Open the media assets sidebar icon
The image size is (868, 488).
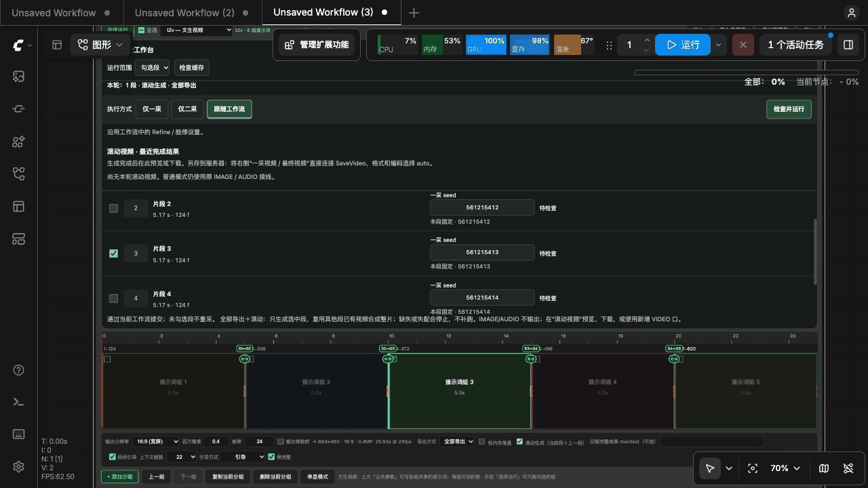(x=18, y=77)
